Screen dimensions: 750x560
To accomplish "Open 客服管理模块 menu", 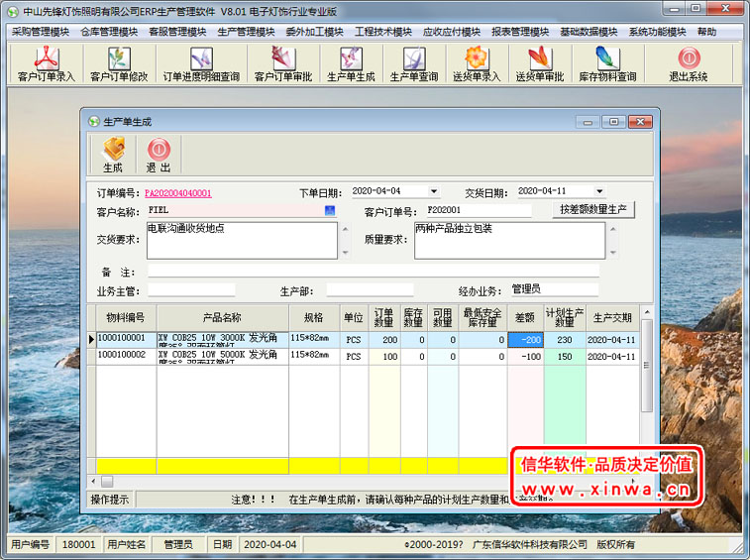I will click(x=177, y=32).
